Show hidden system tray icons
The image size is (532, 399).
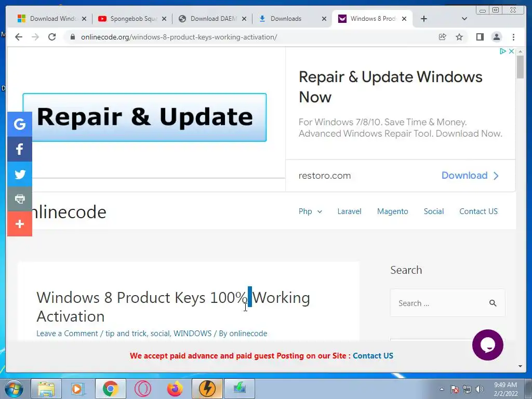coord(442,389)
